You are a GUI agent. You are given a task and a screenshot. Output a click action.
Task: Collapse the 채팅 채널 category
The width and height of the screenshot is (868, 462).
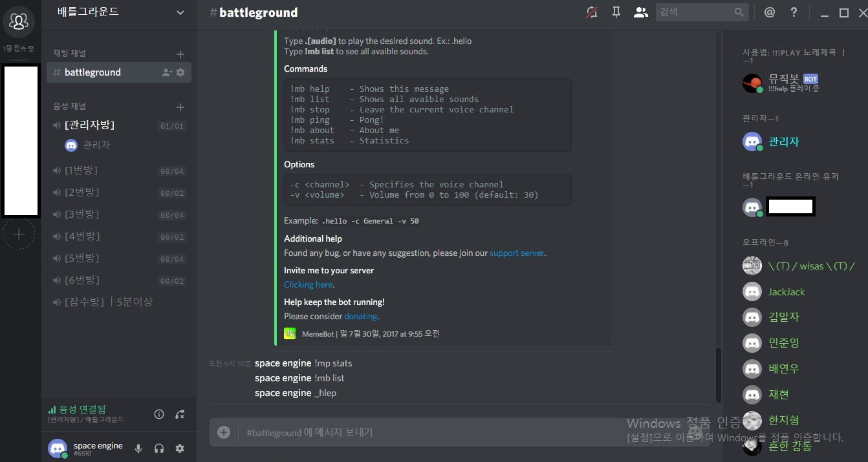(x=70, y=54)
